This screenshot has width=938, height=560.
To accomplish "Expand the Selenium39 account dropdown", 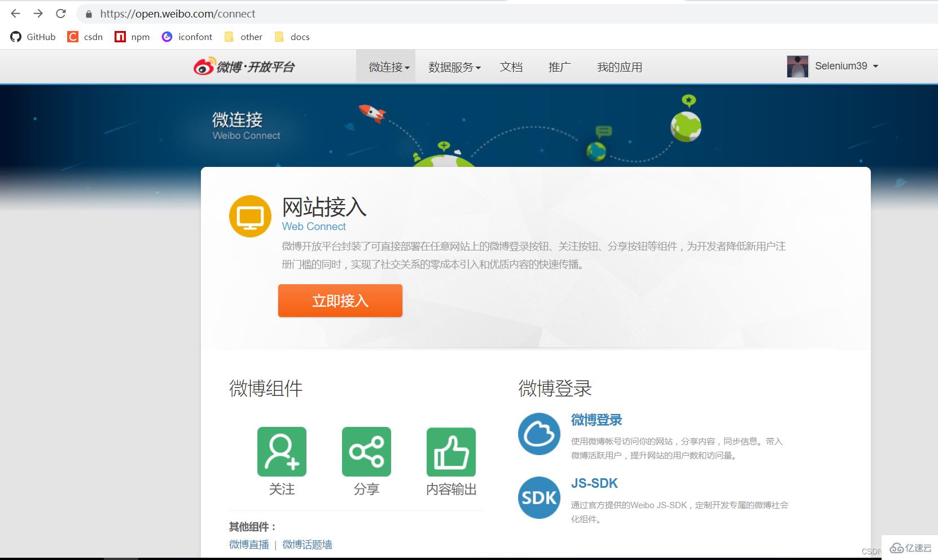I will coord(847,66).
